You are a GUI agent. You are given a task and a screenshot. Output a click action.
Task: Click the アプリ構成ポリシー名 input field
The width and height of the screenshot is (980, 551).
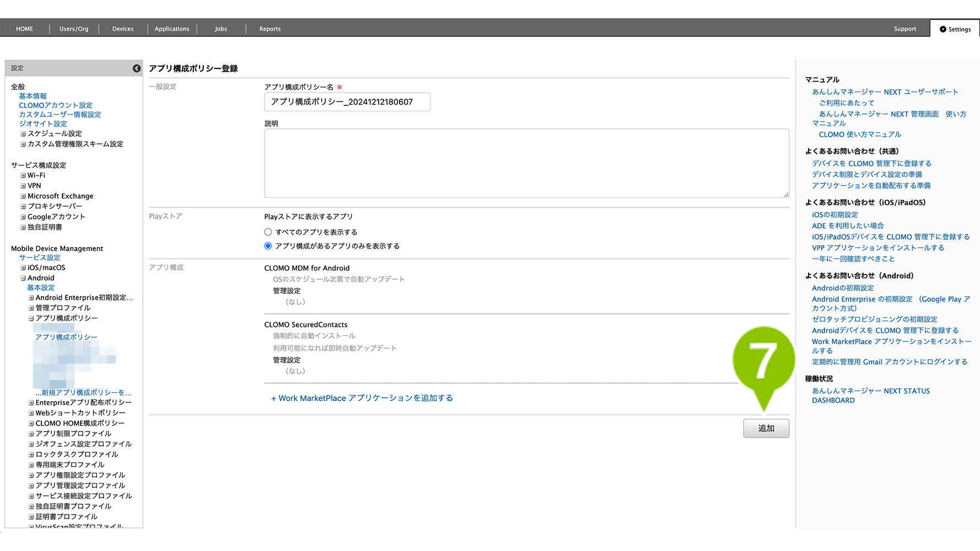click(x=347, y=102)
